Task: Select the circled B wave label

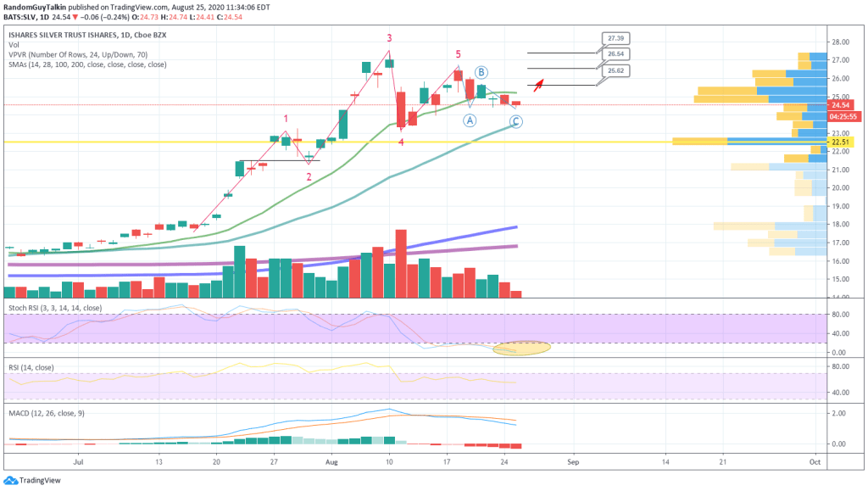Action: [481, 73]
